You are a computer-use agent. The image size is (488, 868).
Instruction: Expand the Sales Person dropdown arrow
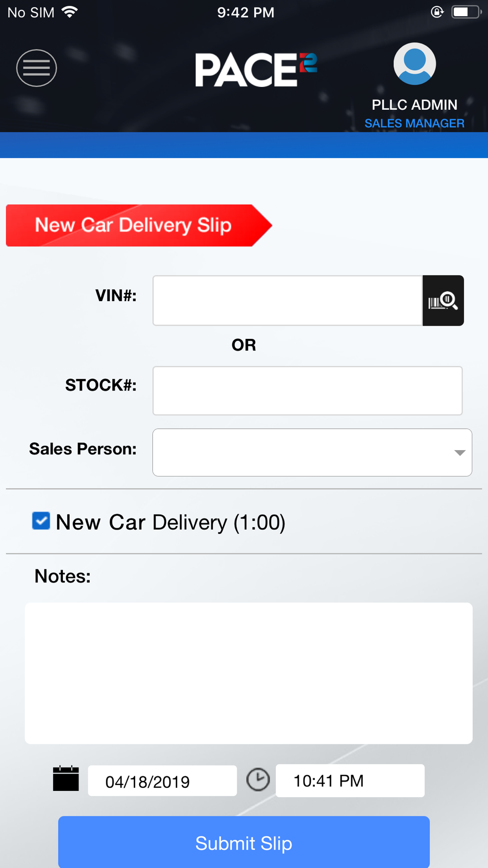(x=459, y=453)
